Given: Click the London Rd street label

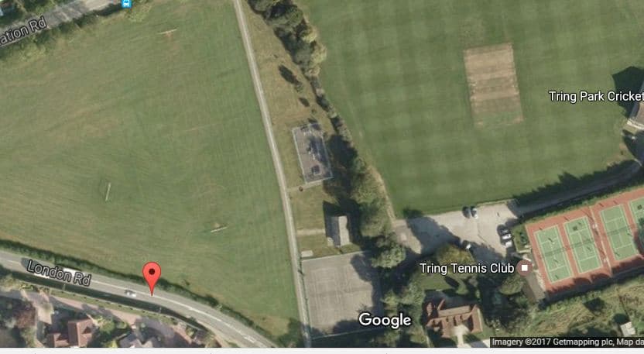Looking at the screenshot, I should click(59, 273).
